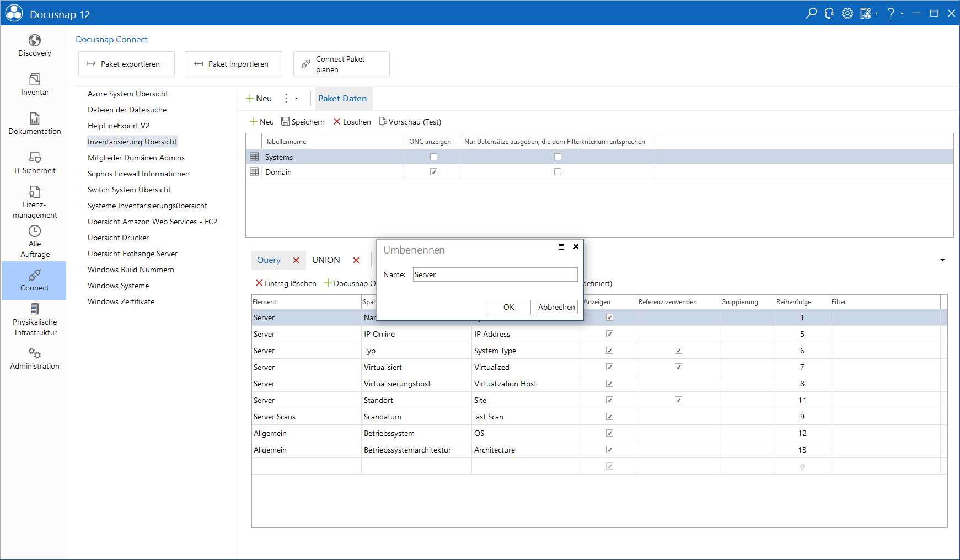The image size is (960, 560).
Task: Open settings gear in title bar
Action: pos(848,13)
